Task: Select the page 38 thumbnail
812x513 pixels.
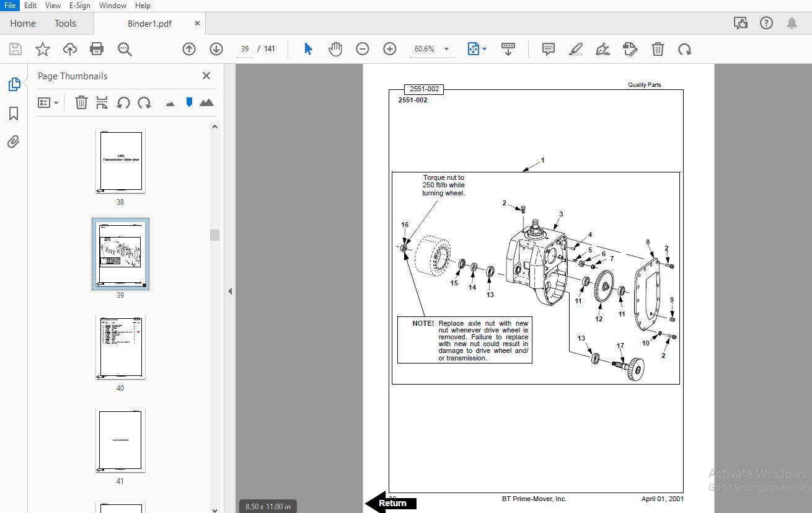Action: click(x=120, y=161)
